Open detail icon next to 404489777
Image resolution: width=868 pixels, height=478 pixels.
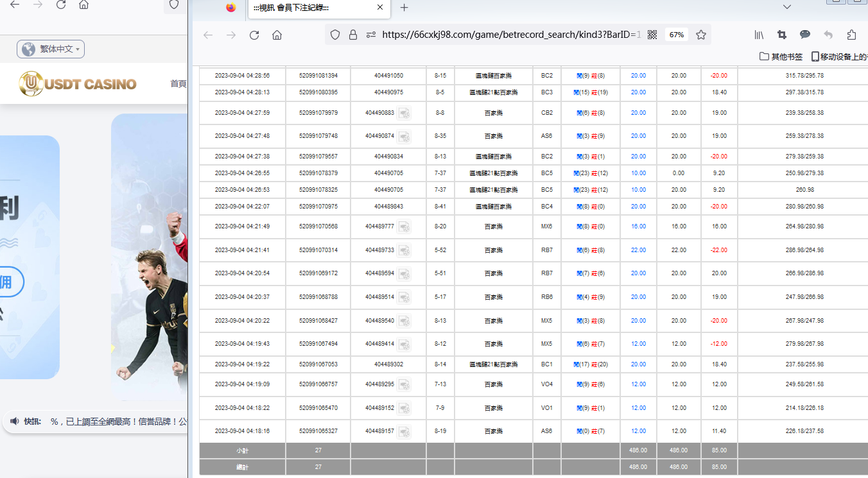tap(404, 226)
